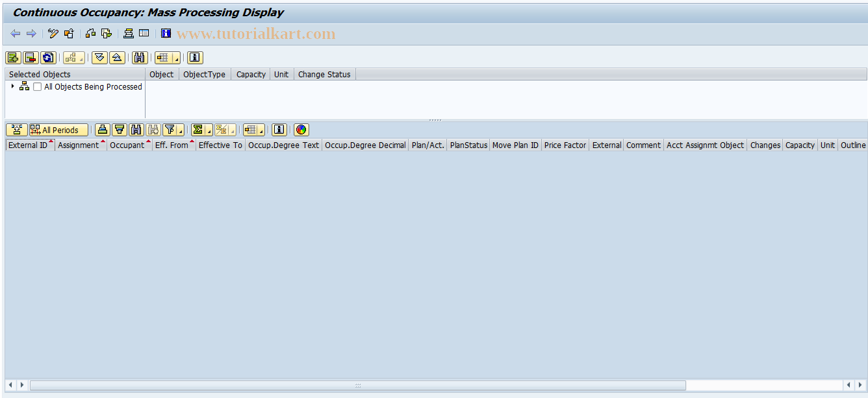Click the add object icon with green plus
The image size is (868, 398).
14,58
